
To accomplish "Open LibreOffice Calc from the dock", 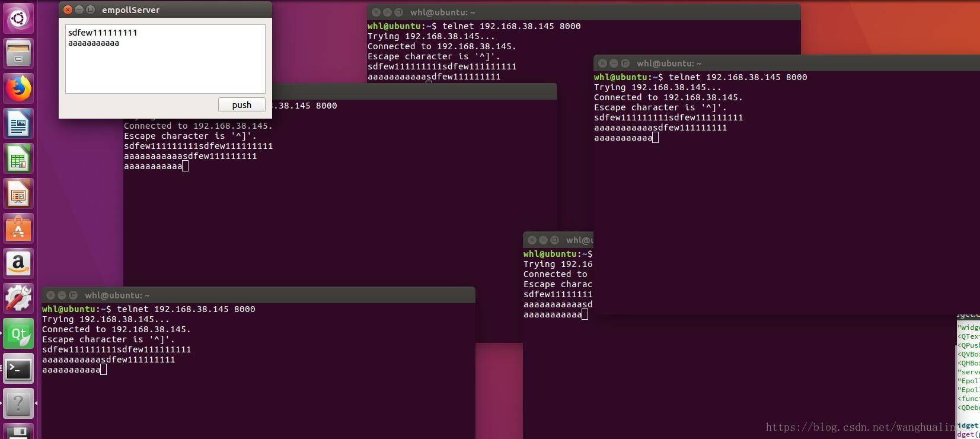I will click(18, 158).
